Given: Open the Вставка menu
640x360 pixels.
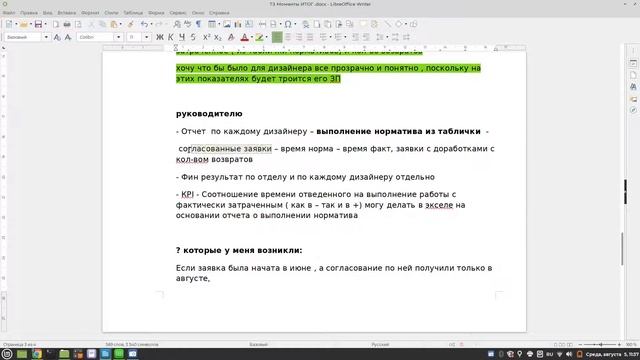Looking at the screenshot, I should (x=67, y=13).
